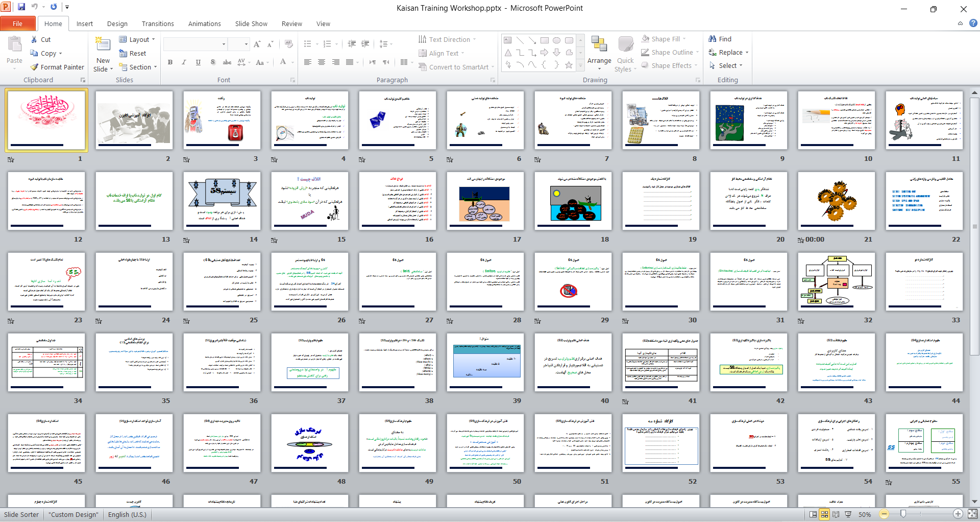Start Slide Show from status bar
Viewport: 980px width, 522px height.
(x=848, y=514)
